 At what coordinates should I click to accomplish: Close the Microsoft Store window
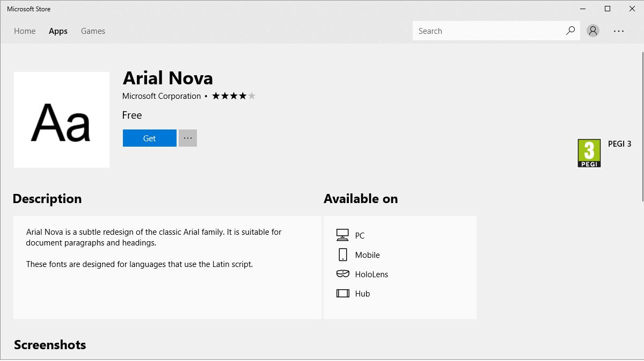pyautogui.click(x=632, y=9)
